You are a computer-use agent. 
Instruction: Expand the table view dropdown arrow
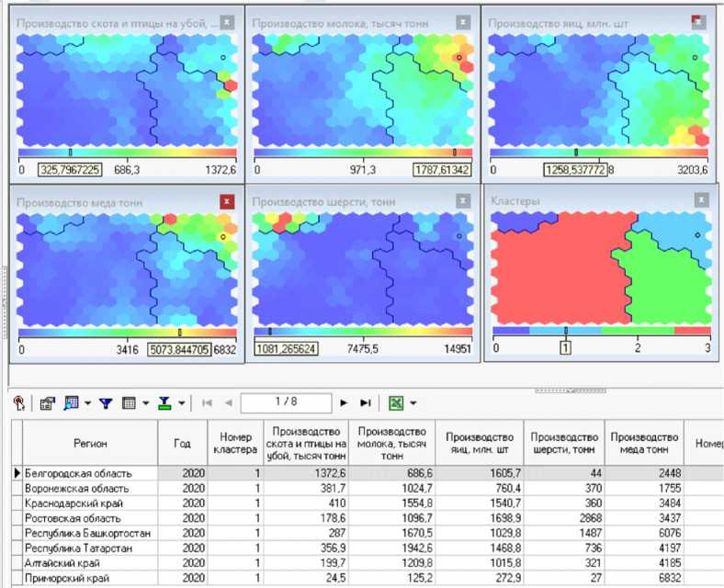[145, 402]
